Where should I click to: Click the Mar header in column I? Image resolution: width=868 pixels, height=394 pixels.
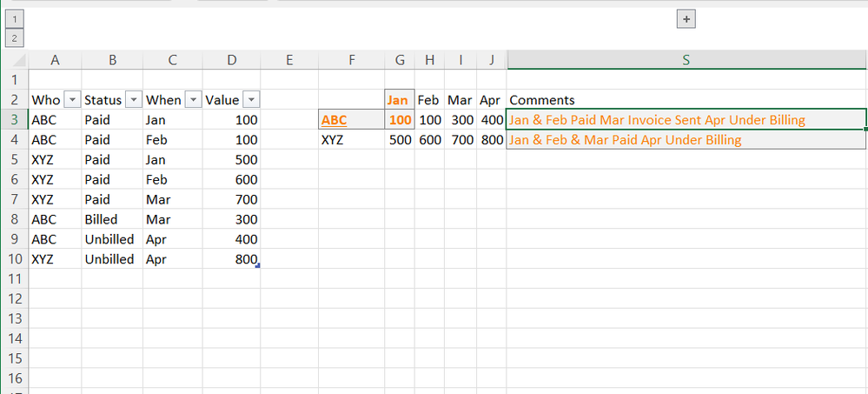pyautogui.click(x=461, y=100)
